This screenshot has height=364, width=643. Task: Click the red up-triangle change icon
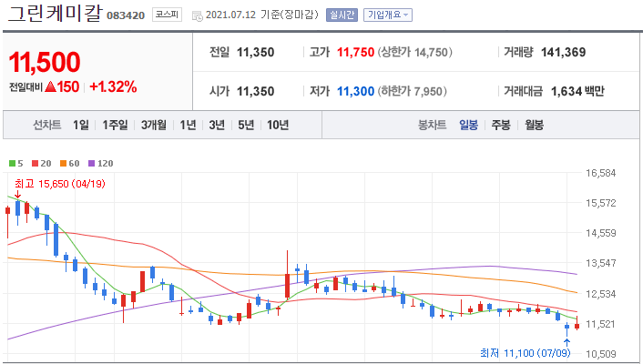[x=50, y=86]
